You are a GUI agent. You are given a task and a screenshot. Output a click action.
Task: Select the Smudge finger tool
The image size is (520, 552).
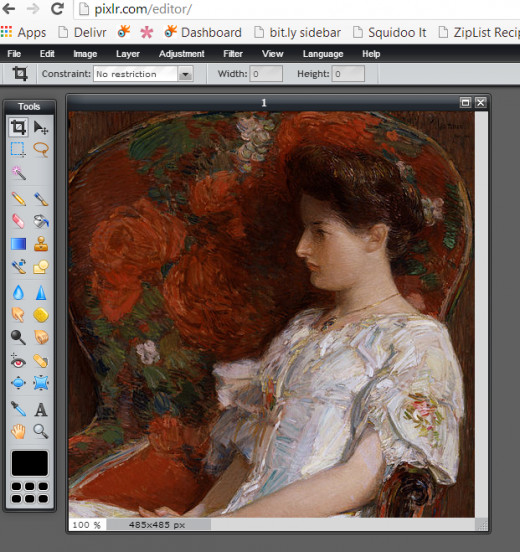[x=18, y=314]
